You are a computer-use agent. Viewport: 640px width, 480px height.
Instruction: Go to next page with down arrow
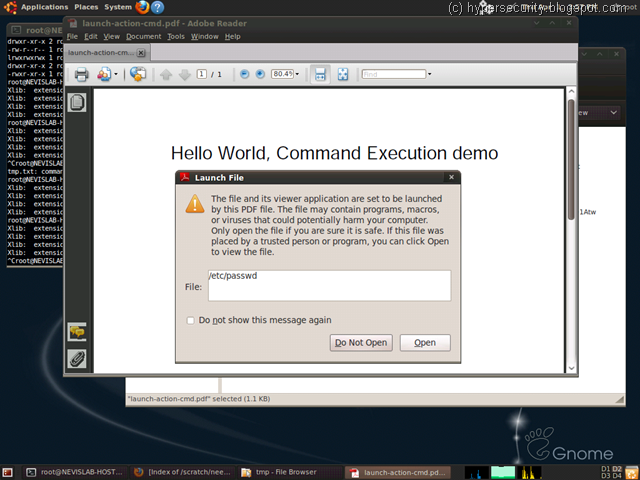(x=184, y=74)
